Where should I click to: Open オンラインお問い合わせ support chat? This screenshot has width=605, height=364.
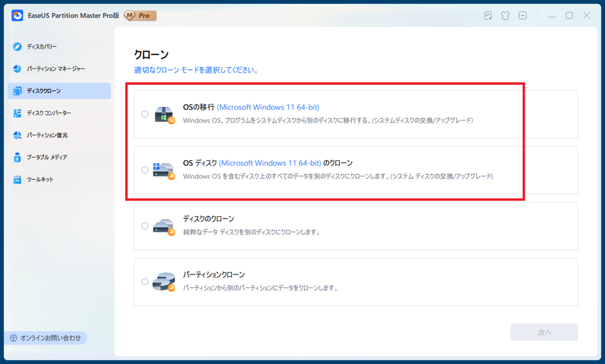coord(45,338)
